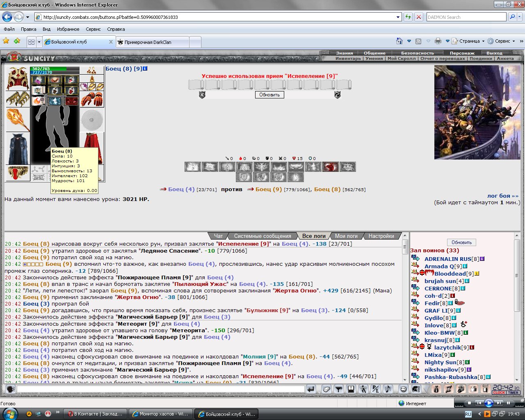
Task: Expand the Home button dropdown arrow
Action: tap(409, 41)
